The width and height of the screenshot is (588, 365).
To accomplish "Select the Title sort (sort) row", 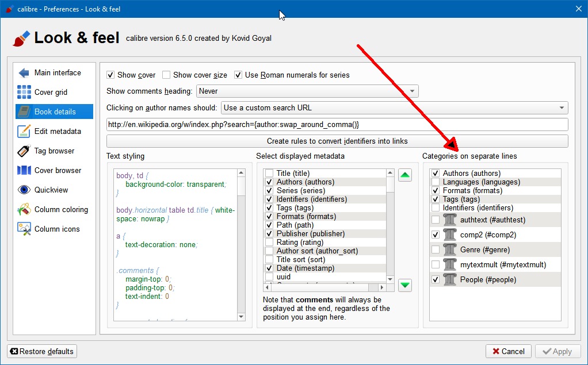I will [x=324, y=259].
